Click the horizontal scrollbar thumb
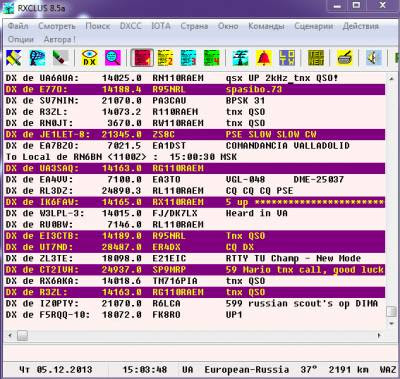400x379 pixels. point(22,335)
